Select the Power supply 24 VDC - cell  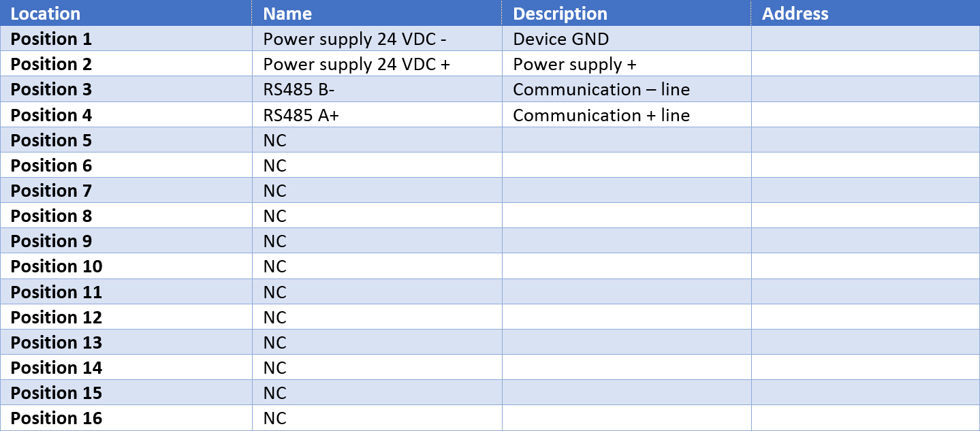[x=377, y=39]
